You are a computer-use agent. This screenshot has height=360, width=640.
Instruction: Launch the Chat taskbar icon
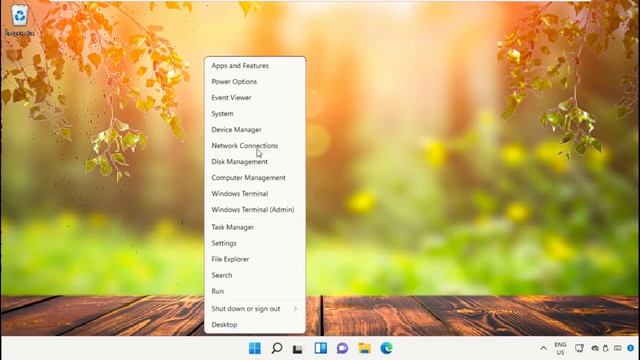tap(342, 348)
